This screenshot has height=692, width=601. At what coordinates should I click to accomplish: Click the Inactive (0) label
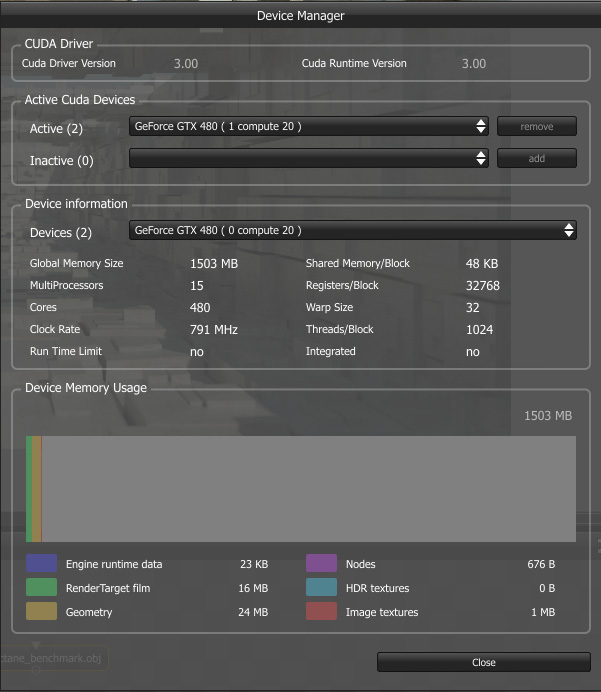(61, 161)
